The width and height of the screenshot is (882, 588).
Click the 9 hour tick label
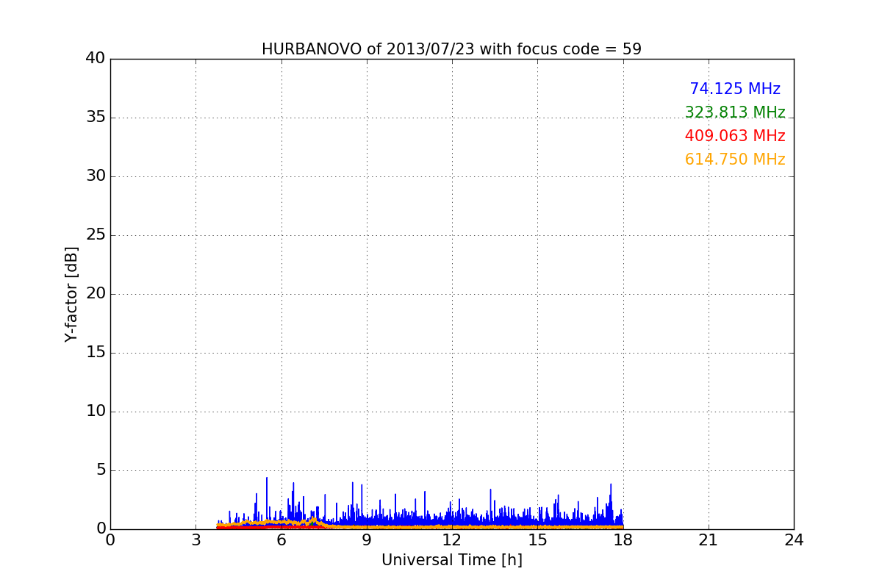click(367, 540)
